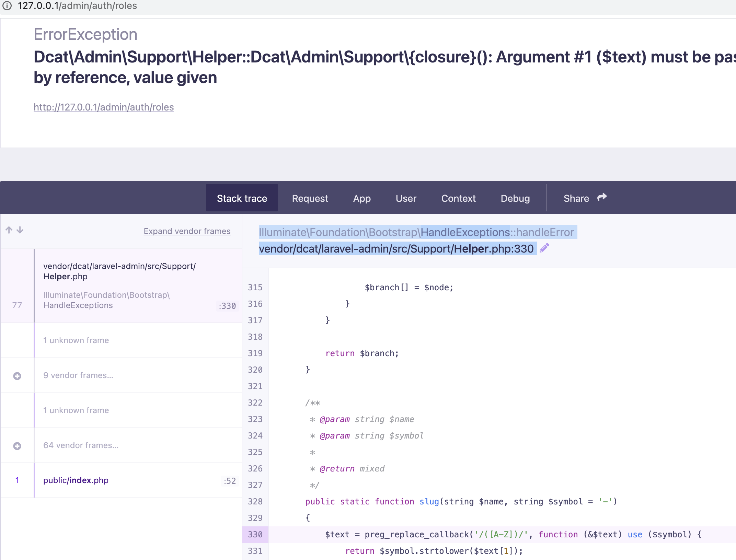
Task: Click highlighted line 330 in the code view
Action: pos(481,534)
